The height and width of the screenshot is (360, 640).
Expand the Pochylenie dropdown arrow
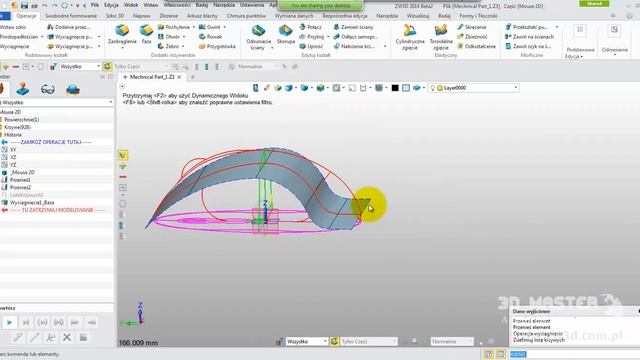pos(194,27)
